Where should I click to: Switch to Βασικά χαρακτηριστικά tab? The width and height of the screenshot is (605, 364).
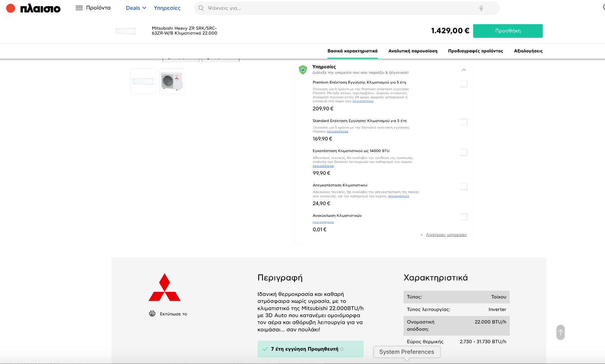(352, 51)
